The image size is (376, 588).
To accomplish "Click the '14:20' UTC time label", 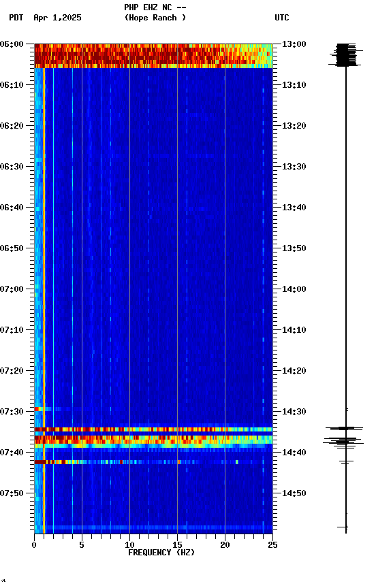I will point(294,372).
